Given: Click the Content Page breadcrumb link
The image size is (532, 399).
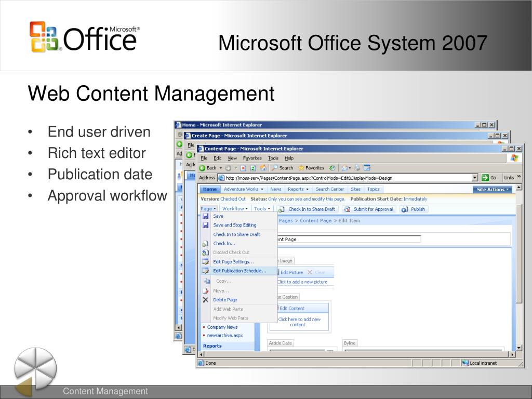Looking at the screenshot, I should tap(315, 220).
